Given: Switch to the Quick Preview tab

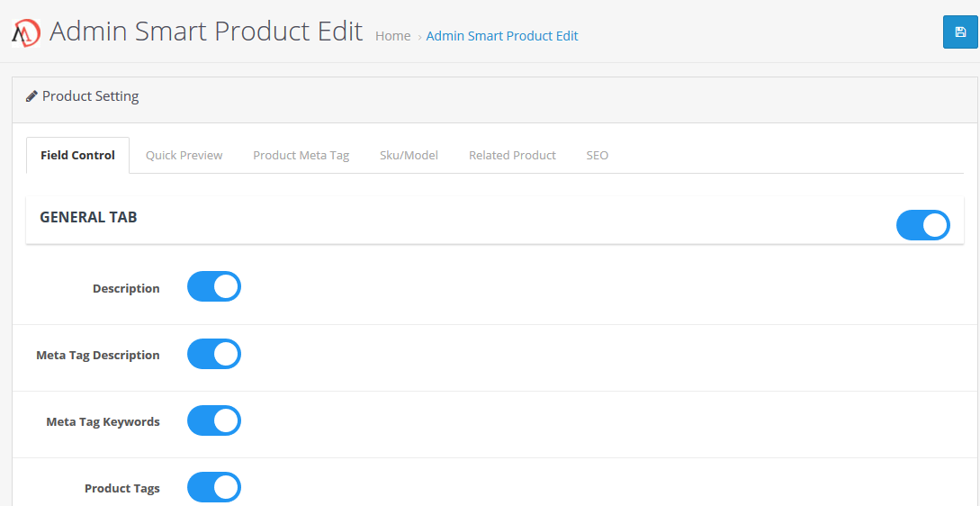Looking at the screenshot, I should point(184,155).
